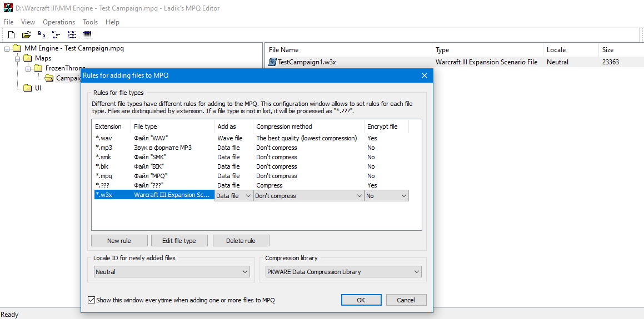Switch to large icons view in toolbar
The image size is (644, 319).
click(42, 35)
